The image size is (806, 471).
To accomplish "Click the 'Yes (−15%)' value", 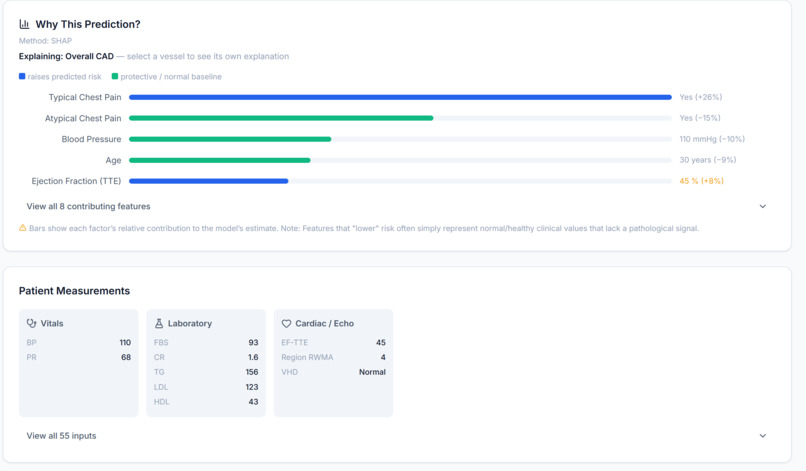I will tap(700, 118).
